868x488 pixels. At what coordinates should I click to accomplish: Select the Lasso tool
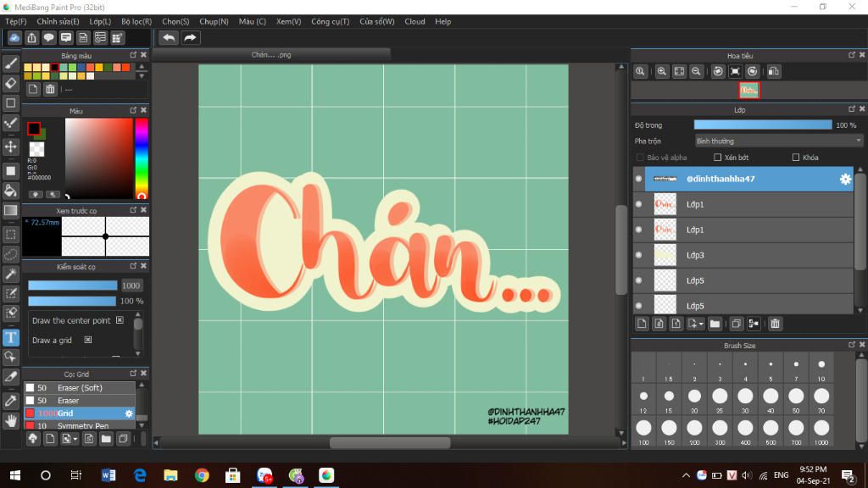(10, 254)
